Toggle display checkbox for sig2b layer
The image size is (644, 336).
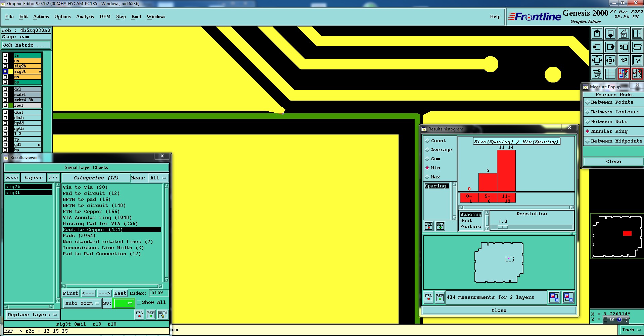[5, 66]
